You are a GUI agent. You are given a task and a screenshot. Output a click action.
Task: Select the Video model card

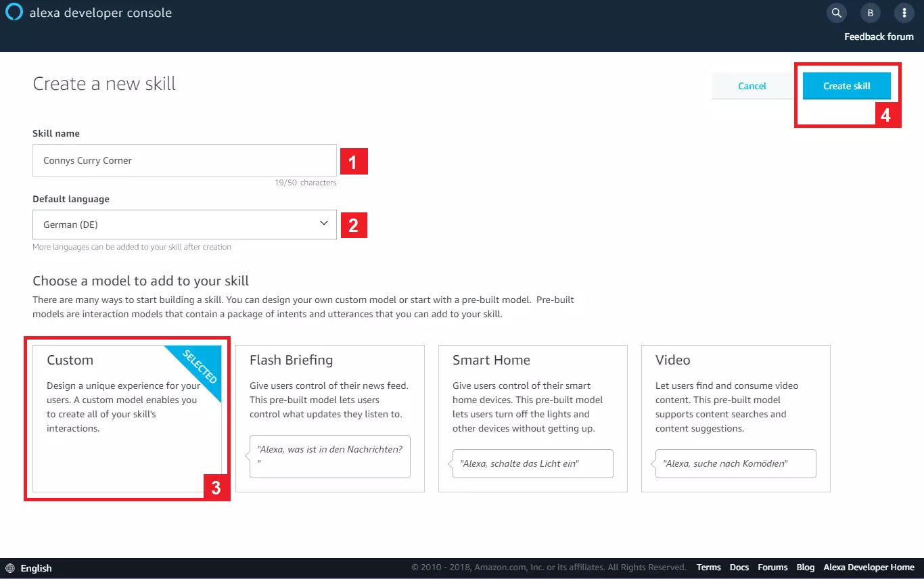coord(736,419)
